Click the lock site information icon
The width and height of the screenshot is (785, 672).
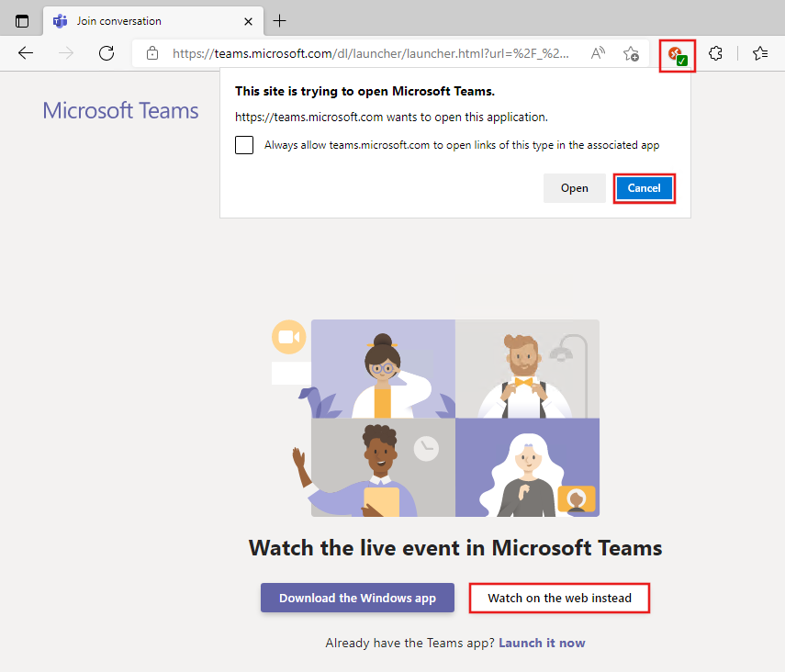click(152, 53)
